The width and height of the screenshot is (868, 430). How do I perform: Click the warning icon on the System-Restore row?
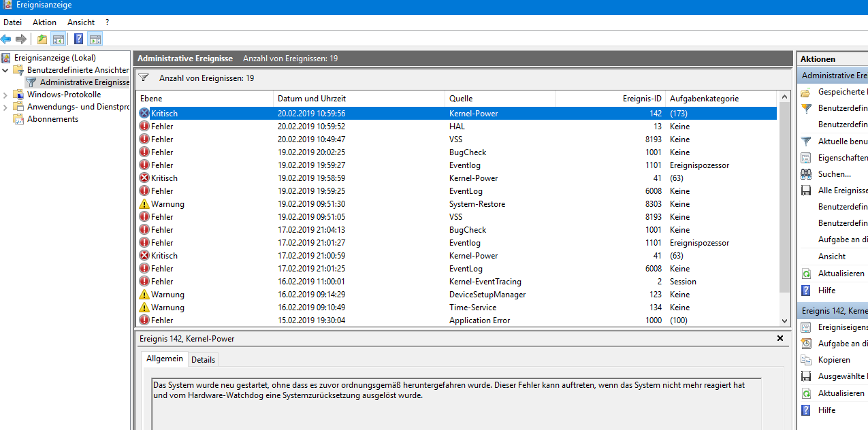(x=144, y=204)
